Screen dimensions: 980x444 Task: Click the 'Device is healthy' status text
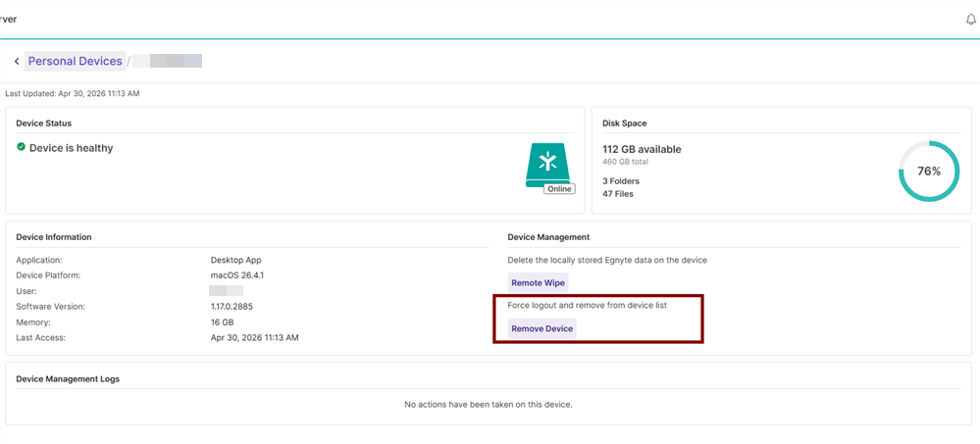pyautogui.click(x=72, y=148)
